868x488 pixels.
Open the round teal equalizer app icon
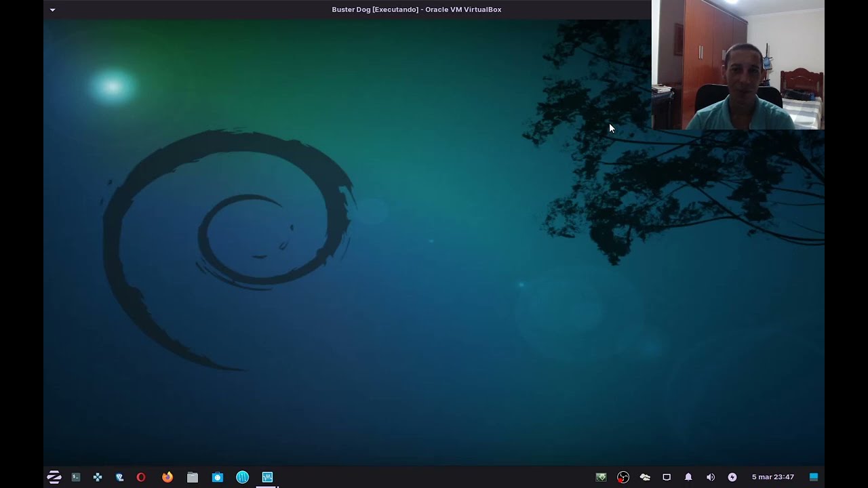click(243, 477)
